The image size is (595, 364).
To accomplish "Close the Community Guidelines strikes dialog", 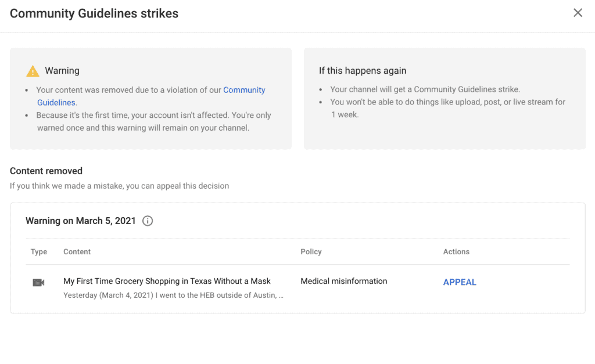I will [578, 13].
